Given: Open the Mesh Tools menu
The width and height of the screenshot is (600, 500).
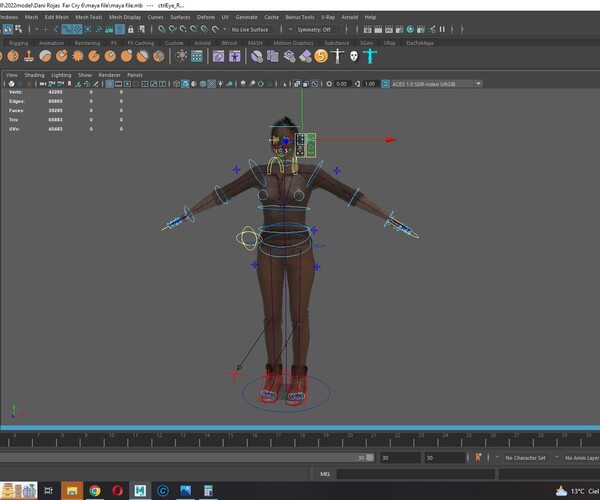Looking at the screenshot, I should [x=88, y=17].
